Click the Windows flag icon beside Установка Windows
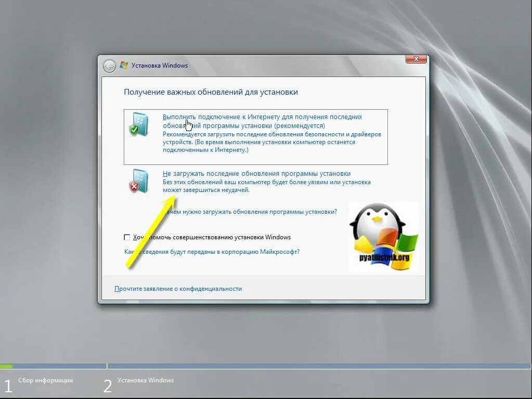The image size is (532, 399). 124,65
